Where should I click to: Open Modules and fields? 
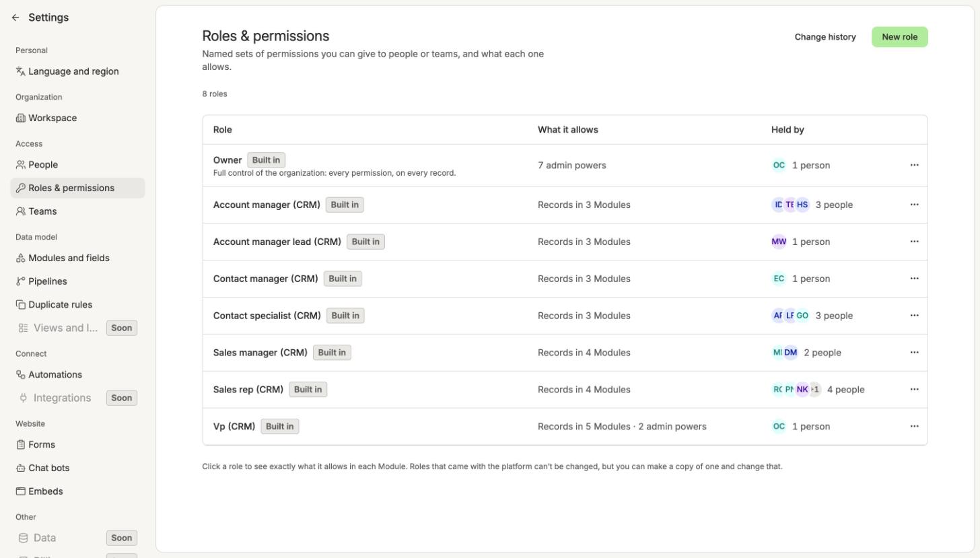pyautogui.click(x=77, y=258)
